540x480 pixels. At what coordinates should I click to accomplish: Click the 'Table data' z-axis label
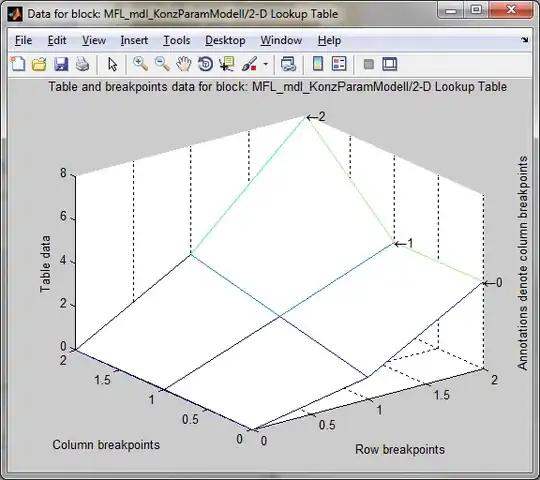45,264
